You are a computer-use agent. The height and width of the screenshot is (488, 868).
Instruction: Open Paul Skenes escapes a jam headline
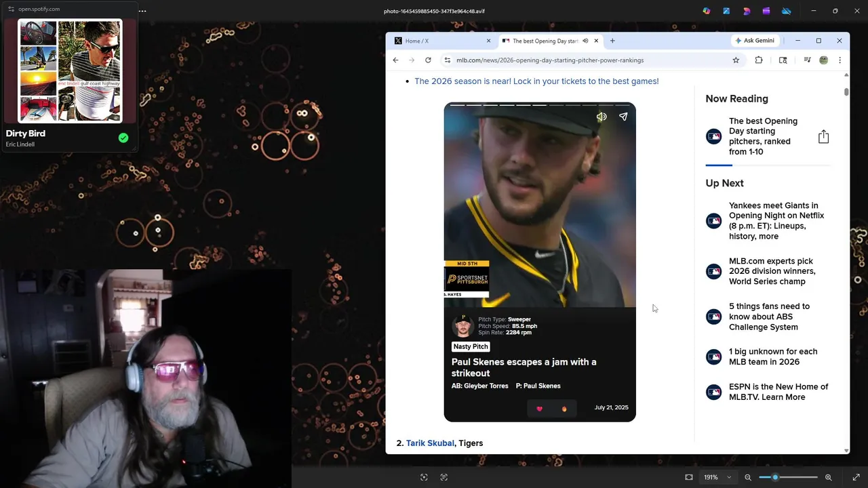pos(524,367)
